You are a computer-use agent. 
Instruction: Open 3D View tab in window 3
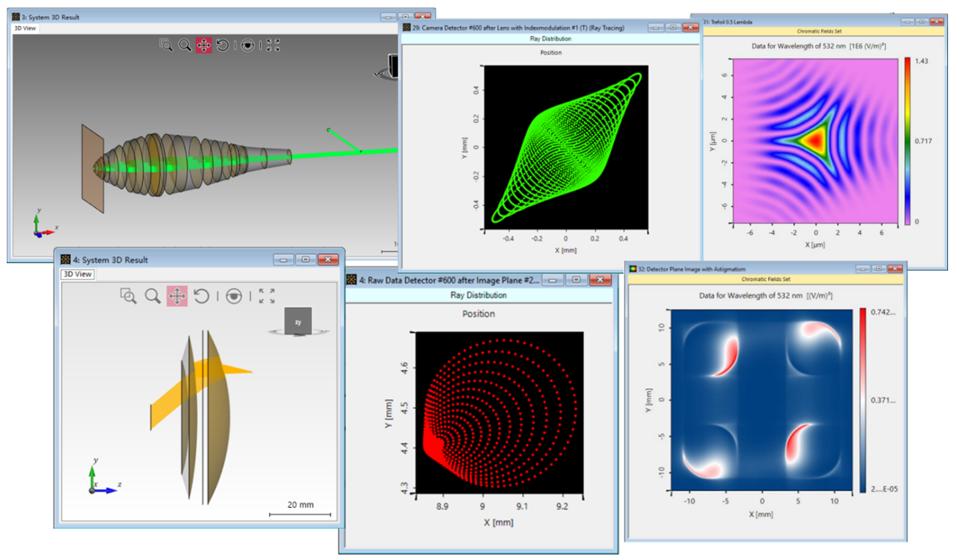[25, 28]
